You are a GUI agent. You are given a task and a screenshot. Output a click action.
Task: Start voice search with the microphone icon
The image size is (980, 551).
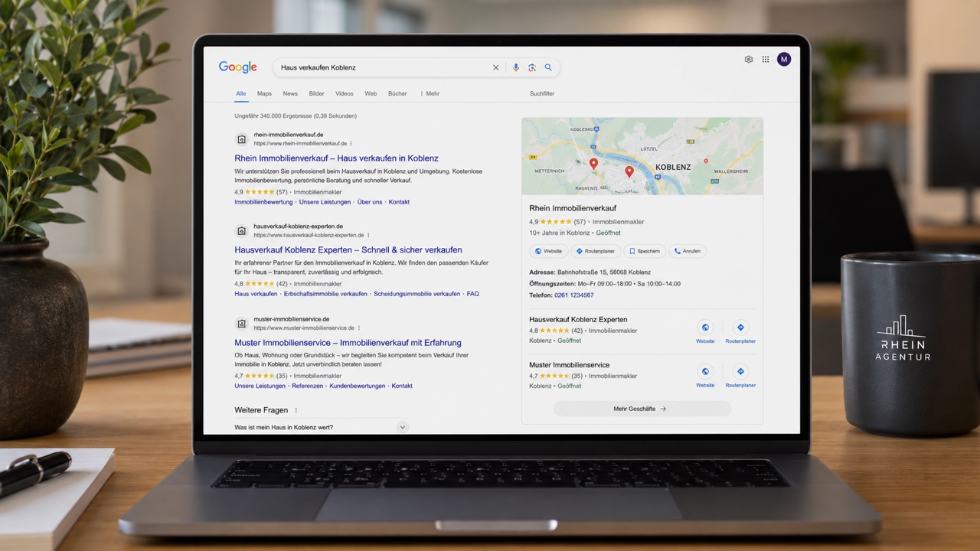coord(515,67)
